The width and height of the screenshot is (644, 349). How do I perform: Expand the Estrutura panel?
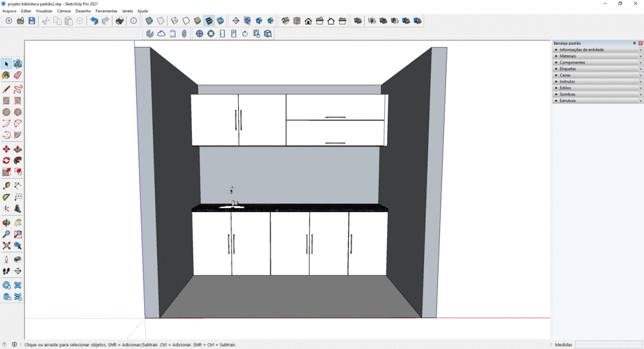(597, 101)
